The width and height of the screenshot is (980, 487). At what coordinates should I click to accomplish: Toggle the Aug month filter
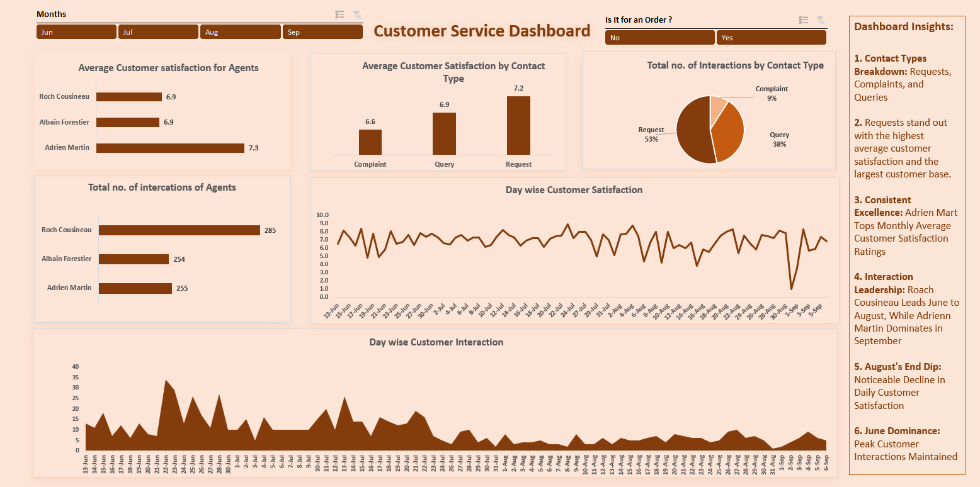click(x=241, y=32)
